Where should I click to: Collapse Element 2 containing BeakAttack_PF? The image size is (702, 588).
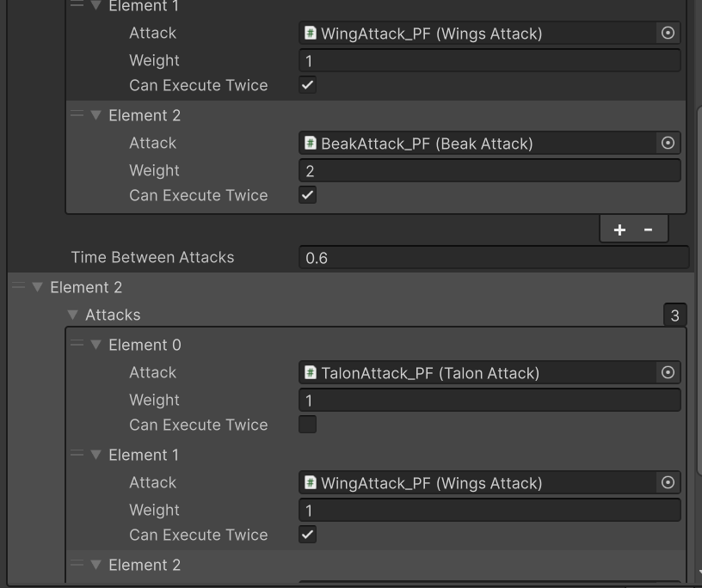[x=95, y=115]
